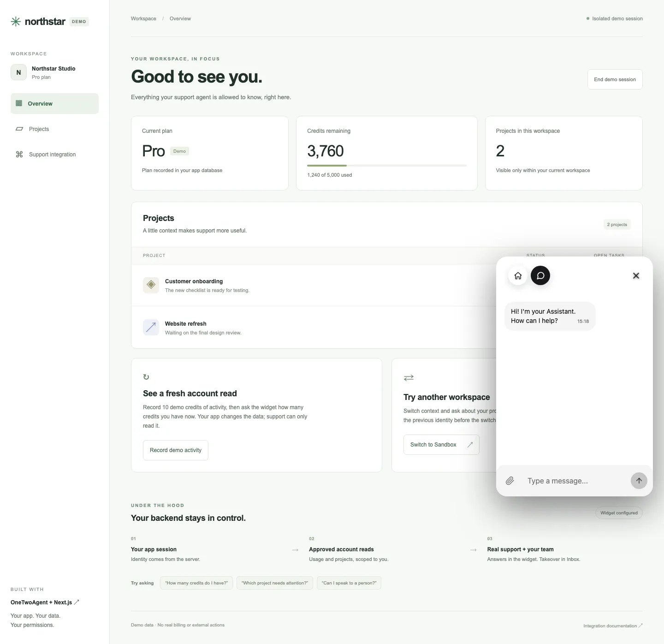Viewport: 664px width, 644px height.
Task: Open the Website refresh project row
Action: tap(314, 328)
